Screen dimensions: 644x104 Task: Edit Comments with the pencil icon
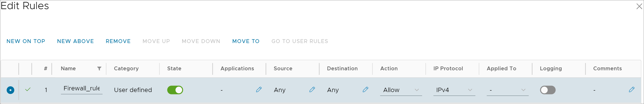(631, 89)
